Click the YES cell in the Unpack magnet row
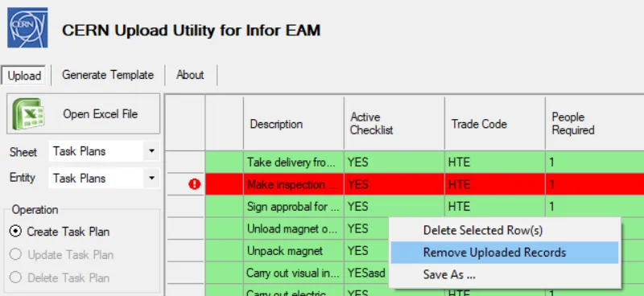The image size is (644, 296). pyautogui.click(x=367, y=251)
